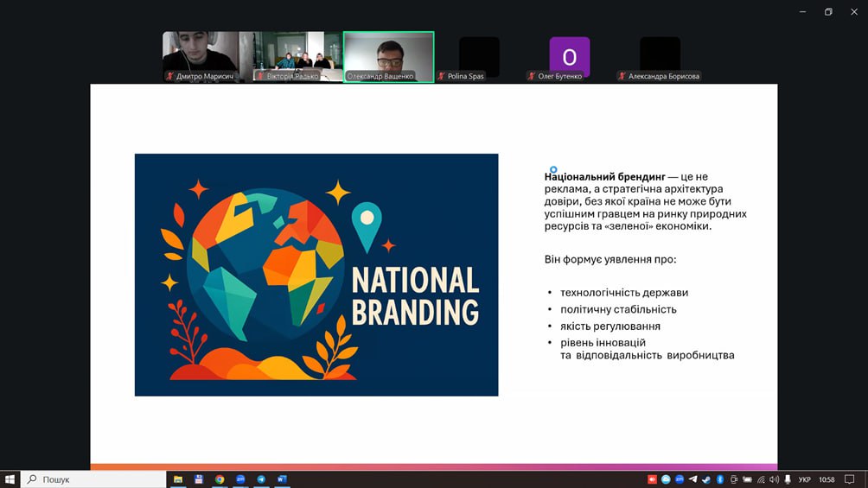Open Google Chrome from the taskbar
This screenshot has height=488, width=868.
coord(220,479)
